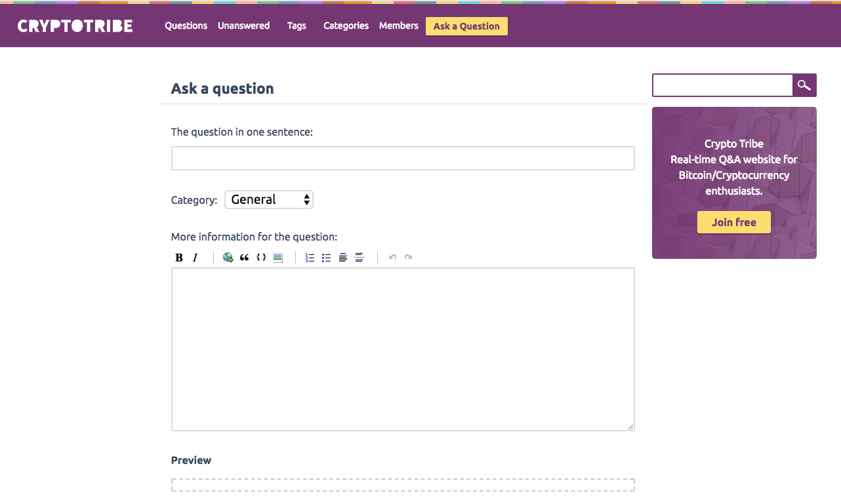Go to the Questions page
The image size is (841, 504).
[186, 26]
